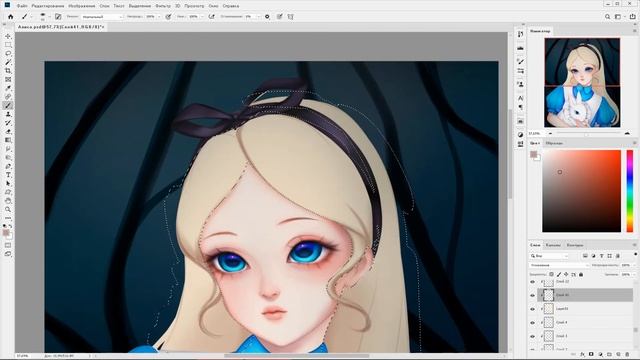Open the Файл menu
640x360 pixels.
point(22,6)
